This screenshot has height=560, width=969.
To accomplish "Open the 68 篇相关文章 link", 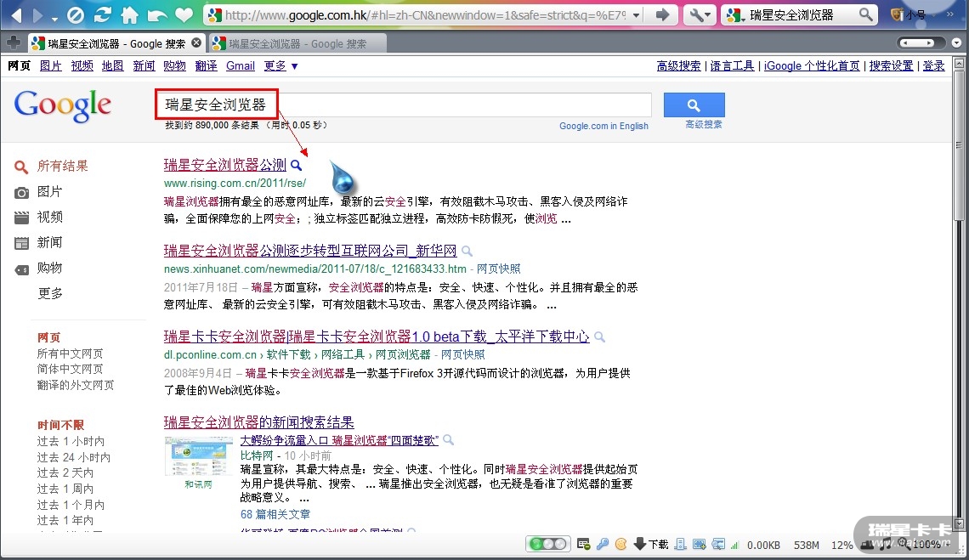I will (275, 514).
